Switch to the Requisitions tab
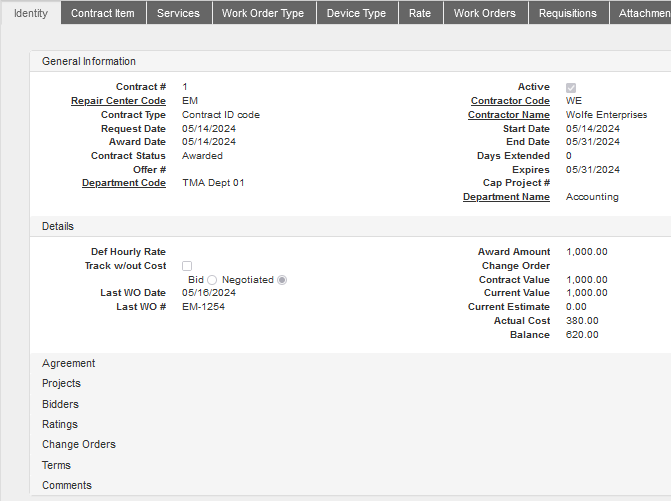 tap(567, 13)
